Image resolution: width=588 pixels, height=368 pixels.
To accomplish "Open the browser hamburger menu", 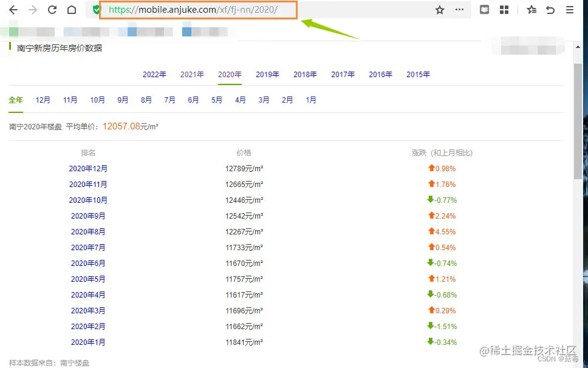I will [x=569, y=10].
